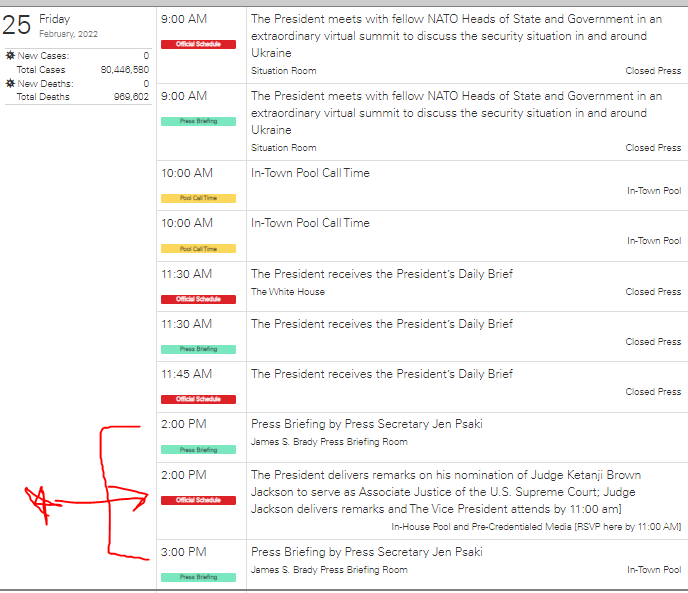
Task: Click the New Deaths value 0
Action: pos(146,83)
